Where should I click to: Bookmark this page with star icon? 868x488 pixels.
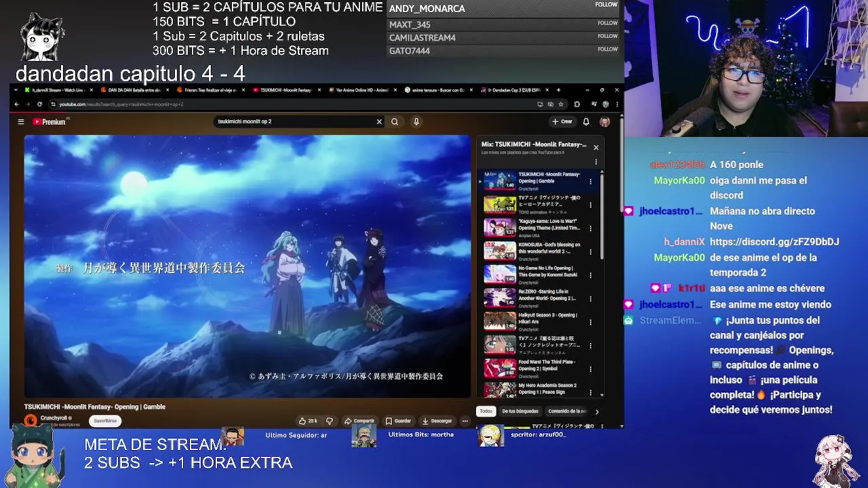pyautogui.click(x=561, y=104)
